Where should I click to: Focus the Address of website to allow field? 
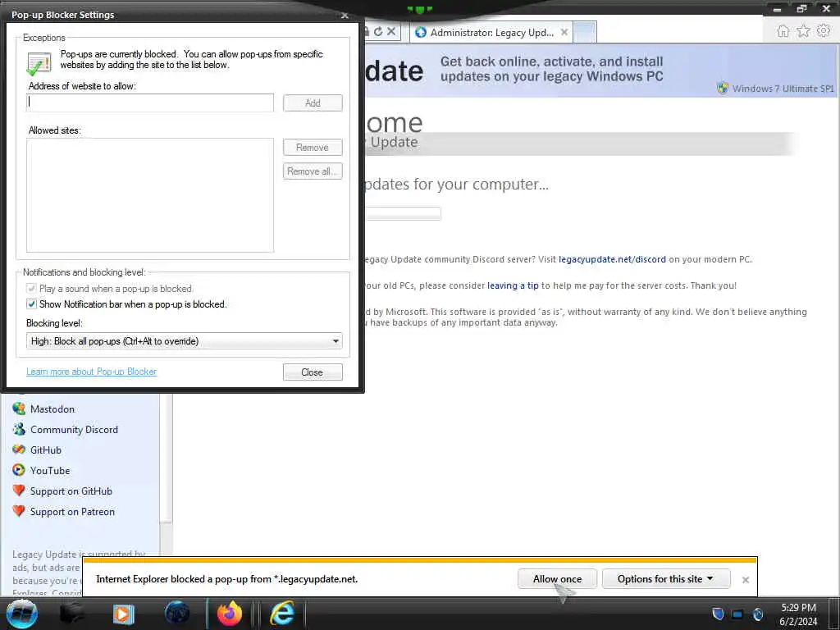(x=150, y=103)
